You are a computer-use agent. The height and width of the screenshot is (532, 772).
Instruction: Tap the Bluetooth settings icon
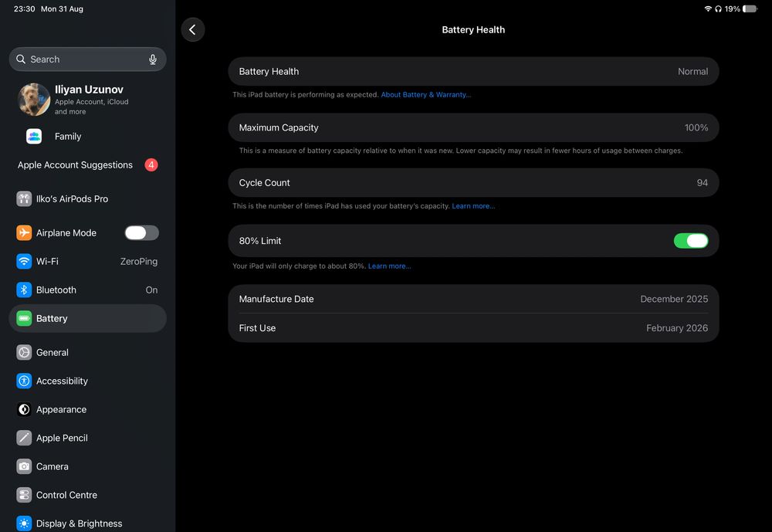click(x=24, y=290)
